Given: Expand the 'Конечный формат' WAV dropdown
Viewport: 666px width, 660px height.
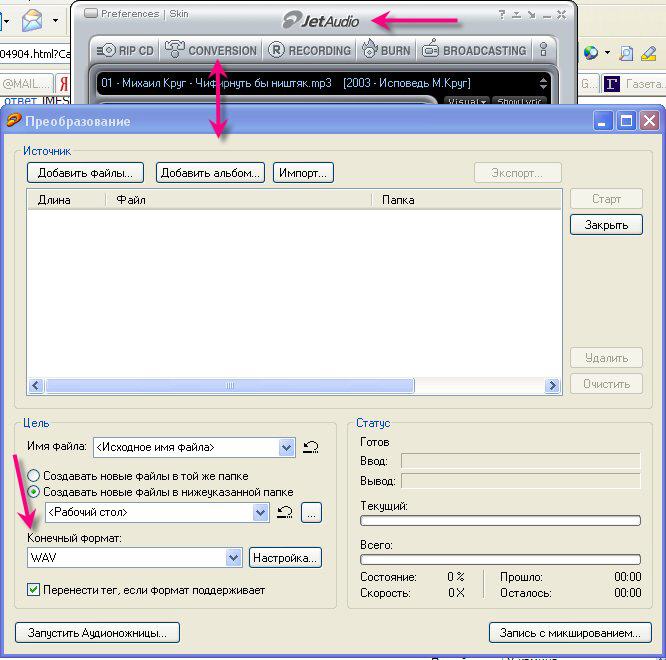Looking at the screenshot, I should tap(234, 558).
